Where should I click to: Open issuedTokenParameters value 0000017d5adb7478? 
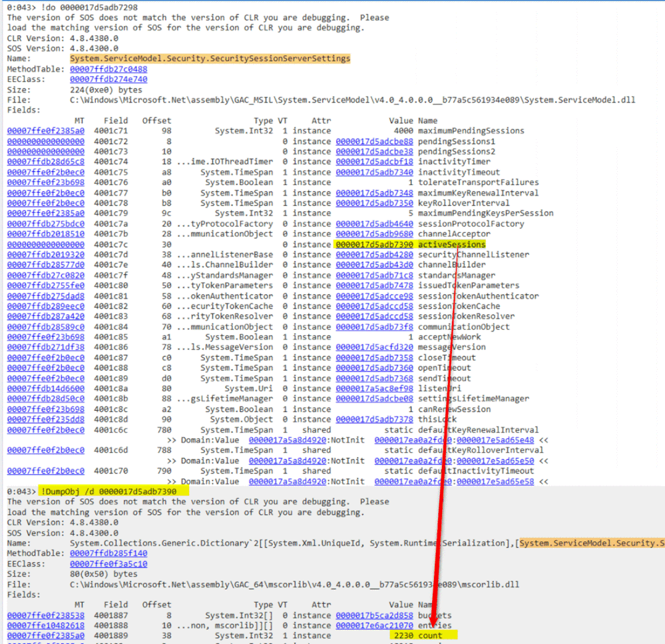[374, 286]
